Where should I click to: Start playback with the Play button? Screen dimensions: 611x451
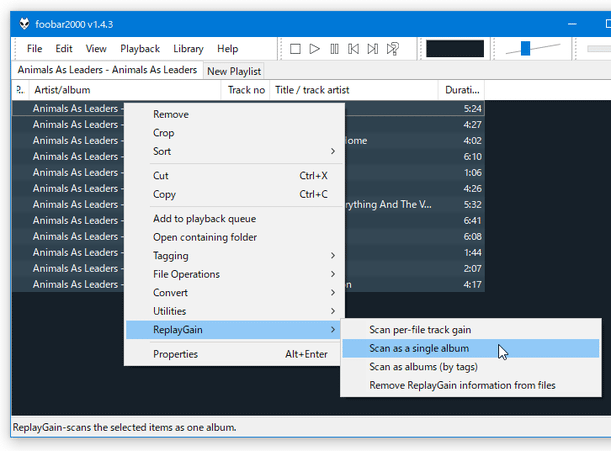point(314,49)
